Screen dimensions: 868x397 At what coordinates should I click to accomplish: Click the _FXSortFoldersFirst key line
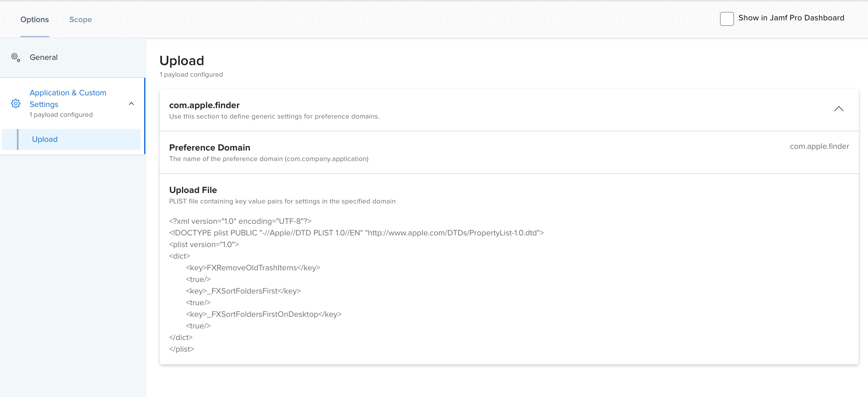click(243, 291)
